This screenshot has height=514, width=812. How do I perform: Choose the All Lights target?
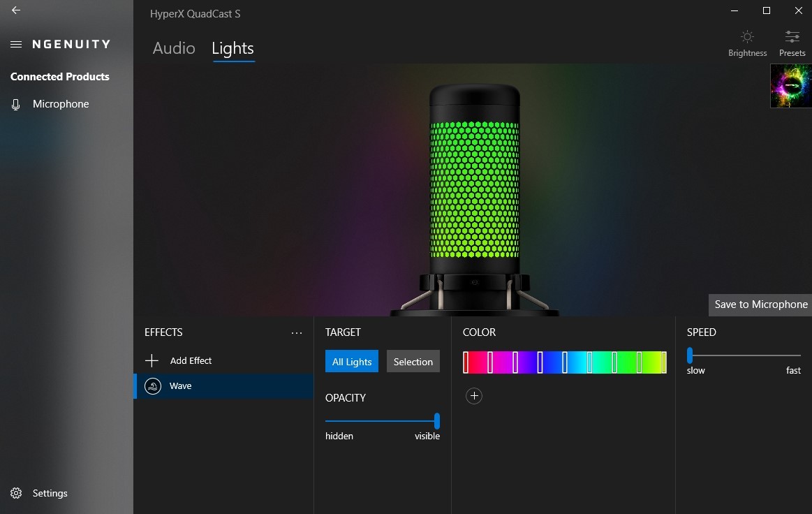coord(352,362)
